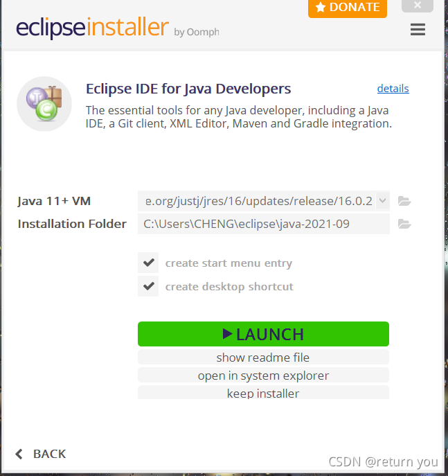The image size is (448, 476).
Task: Click the Eclipse IDE for Java Developers title
Action: (188, 89)
